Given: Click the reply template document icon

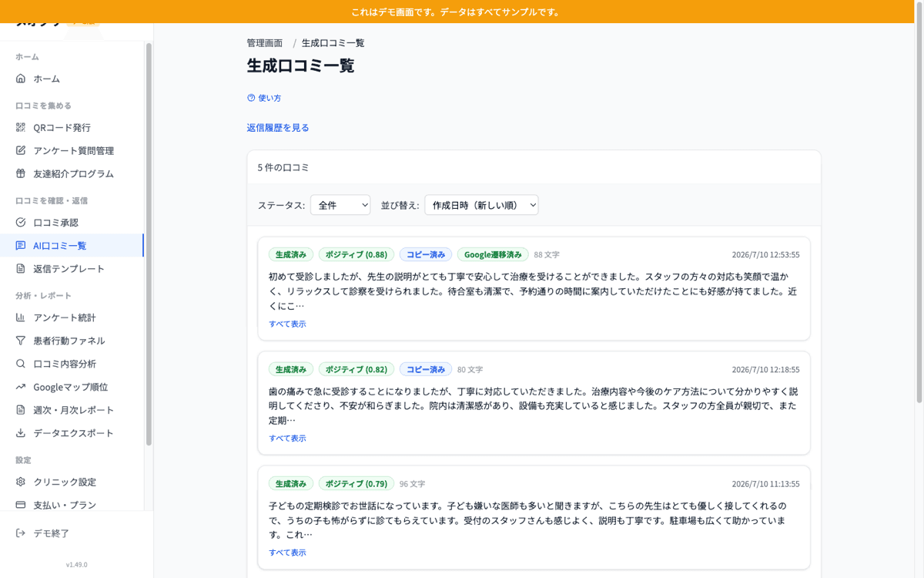Looking at the screenshot, I should point(21,268).
